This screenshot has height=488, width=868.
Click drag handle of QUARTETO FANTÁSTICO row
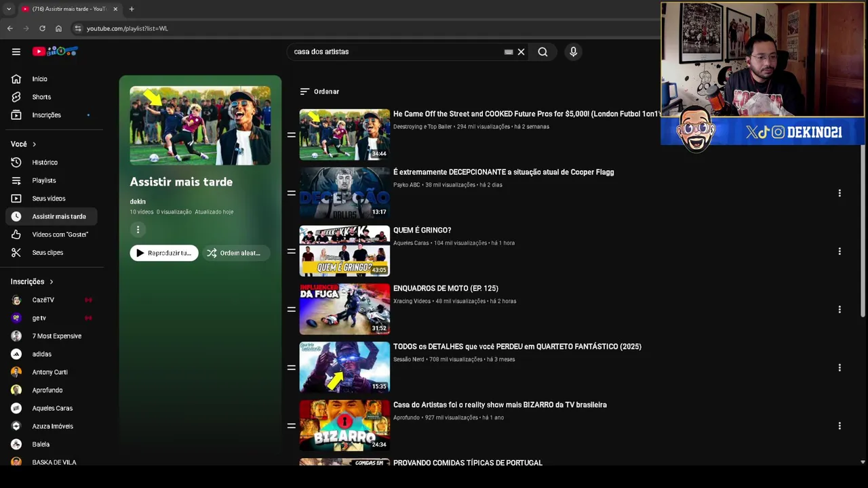(x=291, y=368)
